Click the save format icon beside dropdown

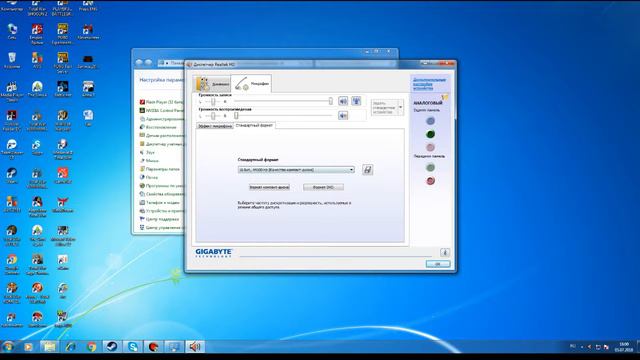367,170
